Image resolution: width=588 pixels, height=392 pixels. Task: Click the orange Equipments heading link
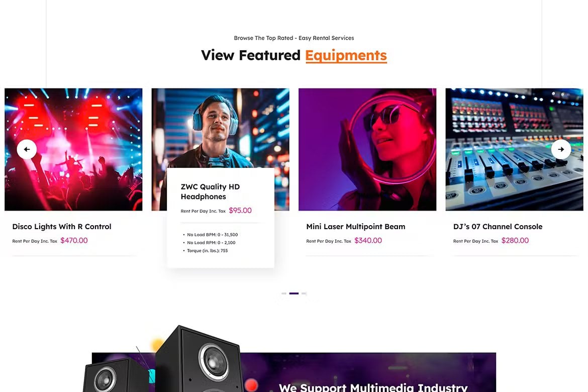tap(346, 55)
